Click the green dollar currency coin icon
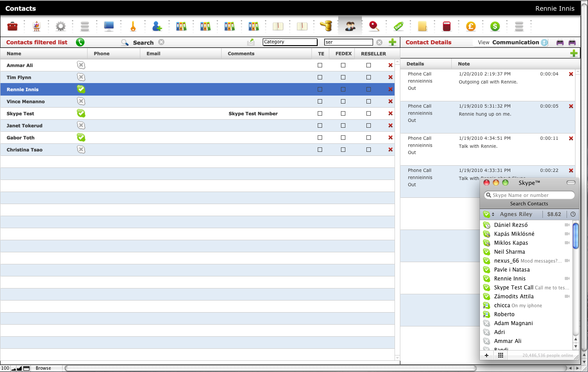The width and height of the screenshot is (588, 372). click(x=495, y=26)
